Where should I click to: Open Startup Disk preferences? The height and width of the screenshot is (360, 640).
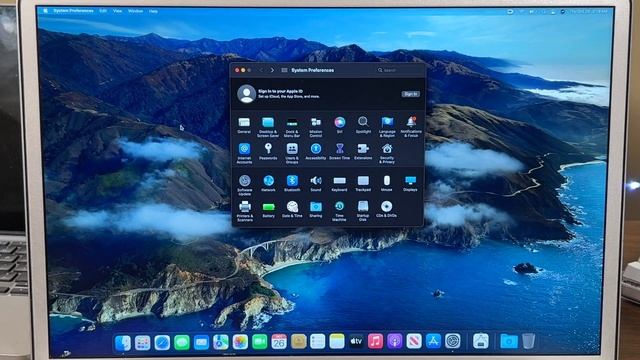363,211
